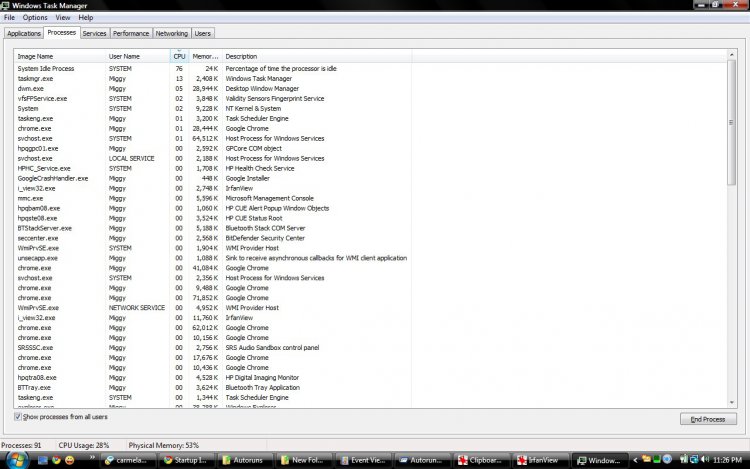The image size is (750, 469).
Task: Open the Startup Chrome taskbar window
Action: point(188,460)
